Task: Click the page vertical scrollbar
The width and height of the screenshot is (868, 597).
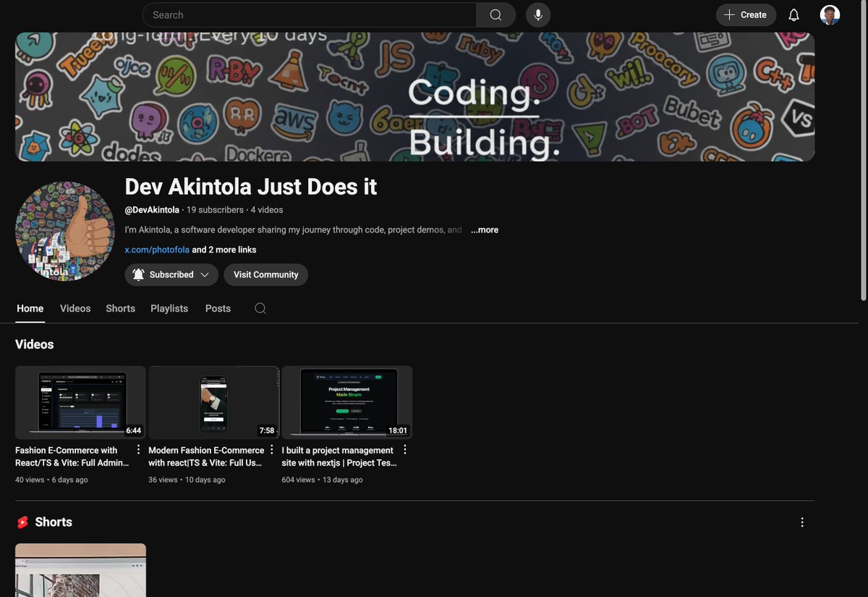Action: coord(864,152)
